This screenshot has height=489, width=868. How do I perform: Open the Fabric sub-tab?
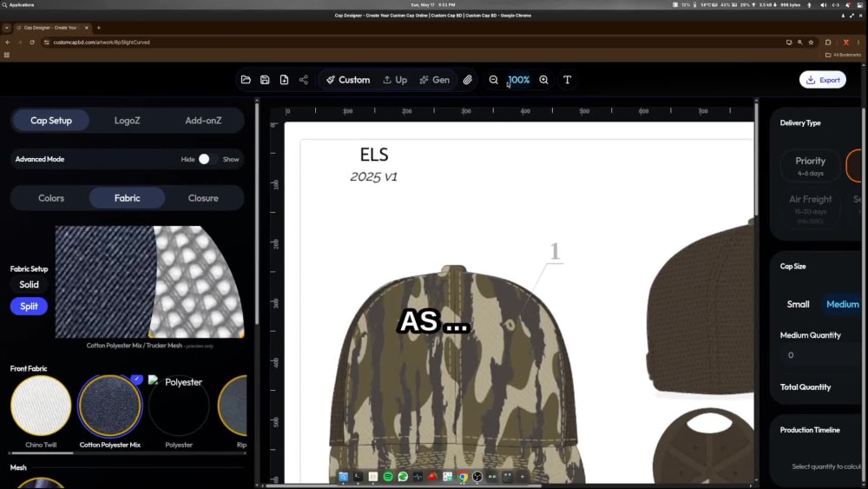pyautogui.click(x=128, y=198)
